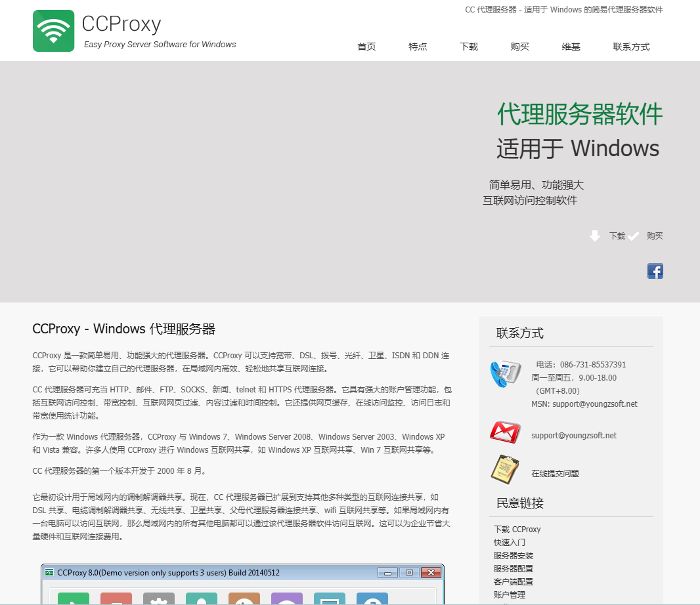Click the CCProxy 8.0 Demo version title bar text

[168, 572]
